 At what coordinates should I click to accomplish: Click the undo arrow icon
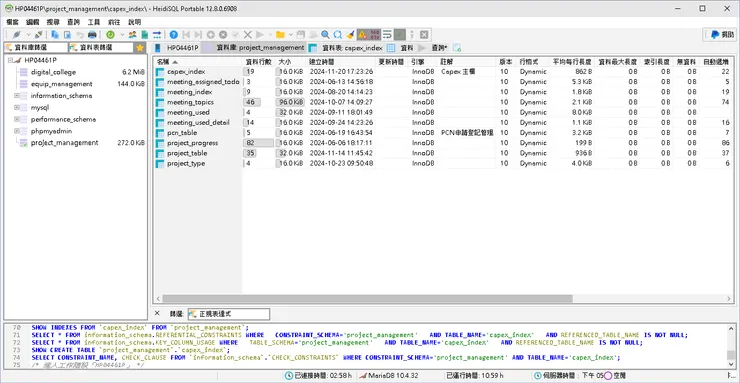coord(80,34)
